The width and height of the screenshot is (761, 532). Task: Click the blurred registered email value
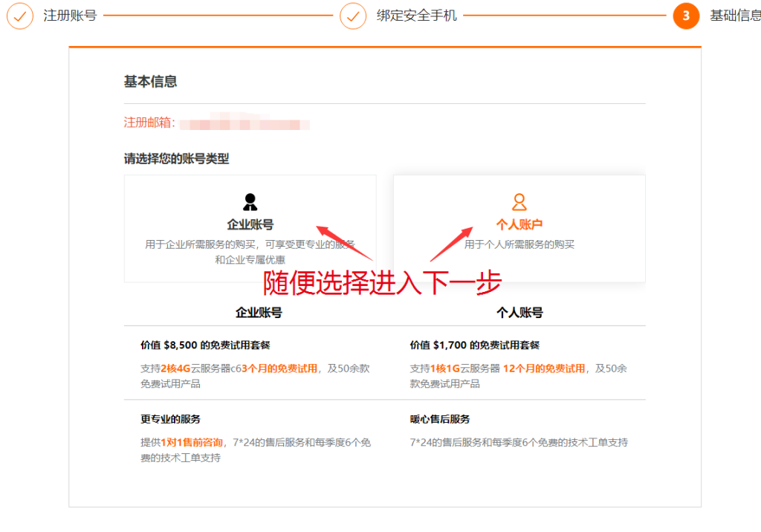click(244, 123)
